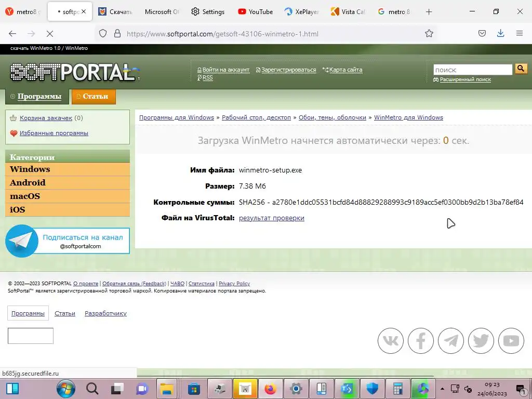The width and height of the screenshot is (532, 399).
Task: Open the Facebook social icon
Action: click(421, 341)
